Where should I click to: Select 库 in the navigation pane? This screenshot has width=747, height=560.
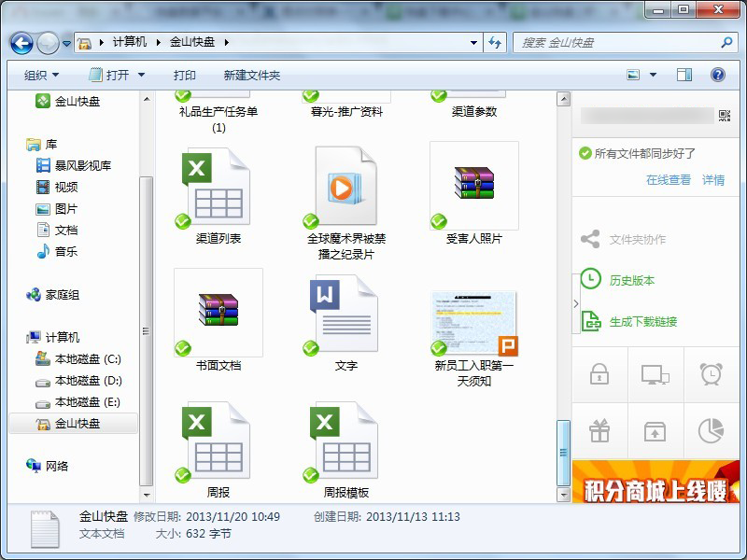[x=41, y=144]
